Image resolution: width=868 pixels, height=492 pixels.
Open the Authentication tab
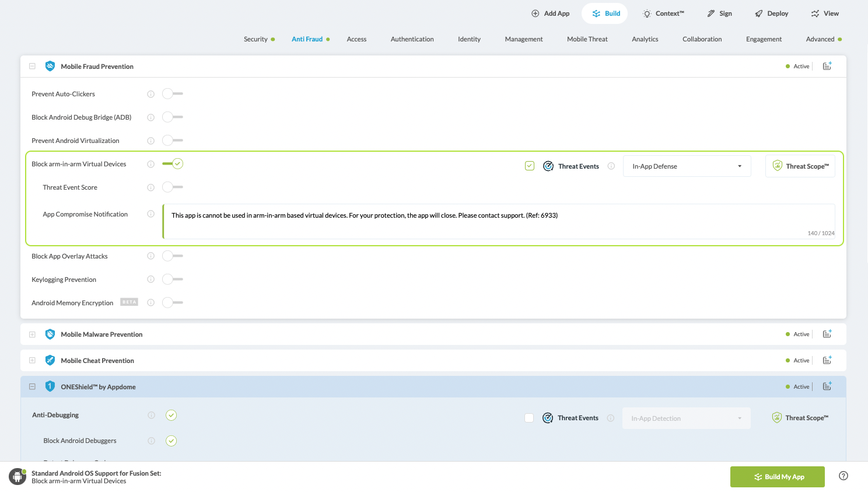[x=412, y=39]
